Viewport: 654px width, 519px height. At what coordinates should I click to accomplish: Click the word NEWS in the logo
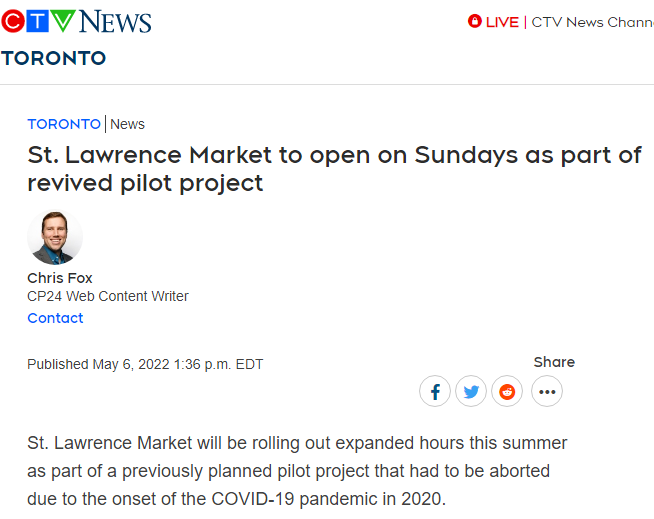(115, 22)
